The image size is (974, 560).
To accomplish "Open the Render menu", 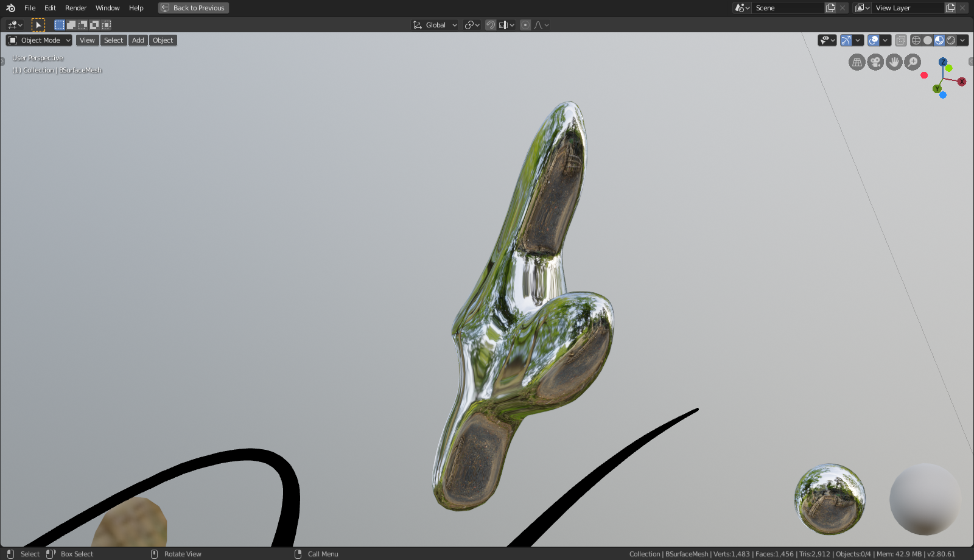I will (75, 8).
